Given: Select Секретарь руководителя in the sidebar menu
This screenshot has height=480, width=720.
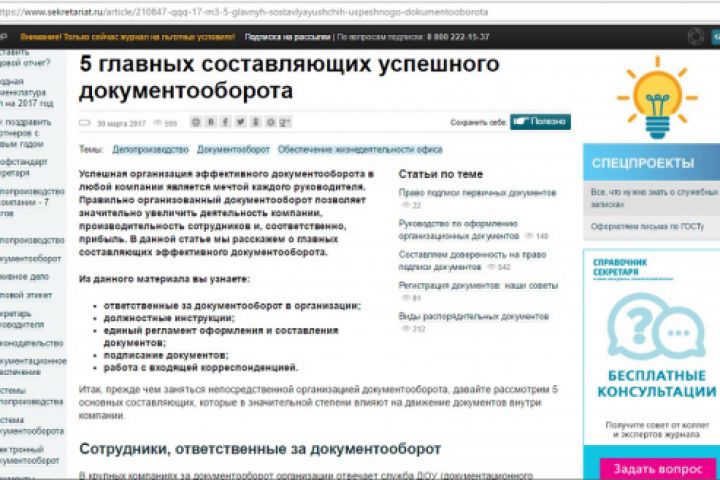Looking at the screenshot, I should click(x=22, y=319).
